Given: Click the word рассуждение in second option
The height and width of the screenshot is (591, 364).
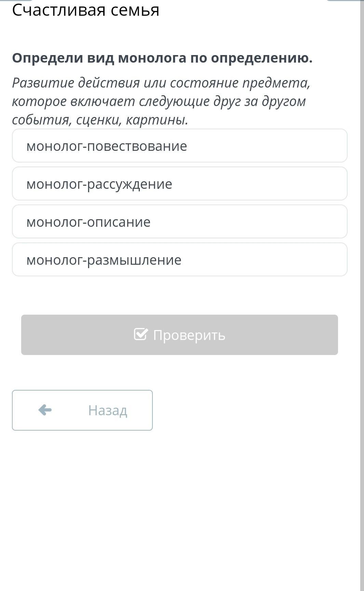Looking at the screenshot, I should [130, 184].
